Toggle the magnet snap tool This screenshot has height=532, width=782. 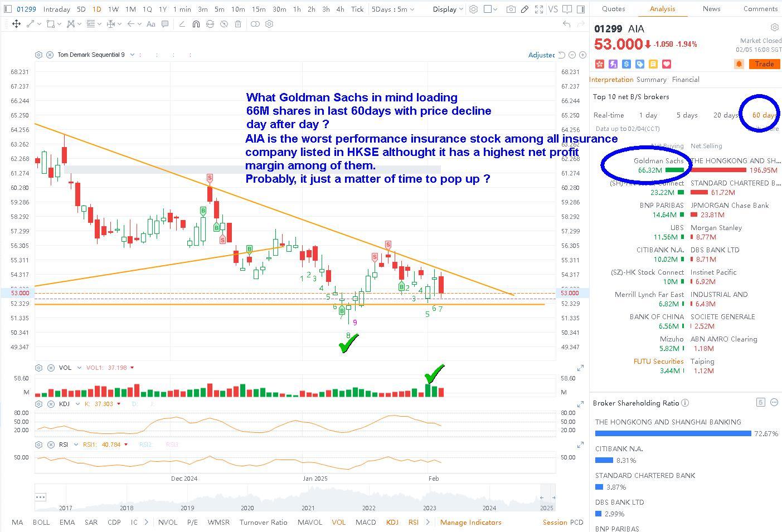(x=196, y=24)
